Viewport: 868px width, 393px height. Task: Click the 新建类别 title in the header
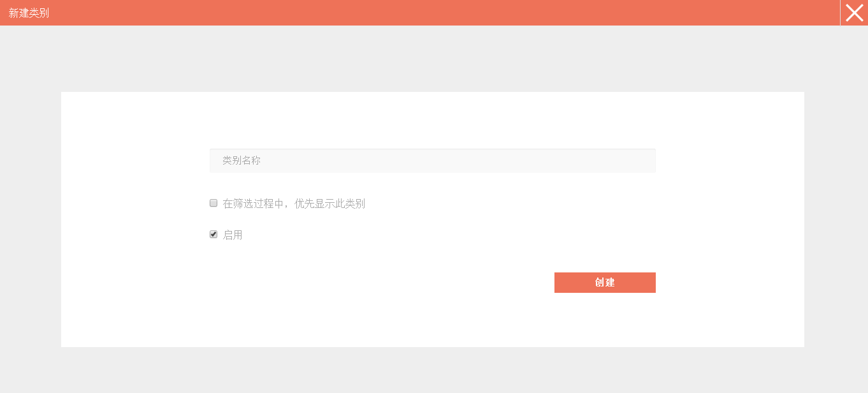click(x=29, y=13)
